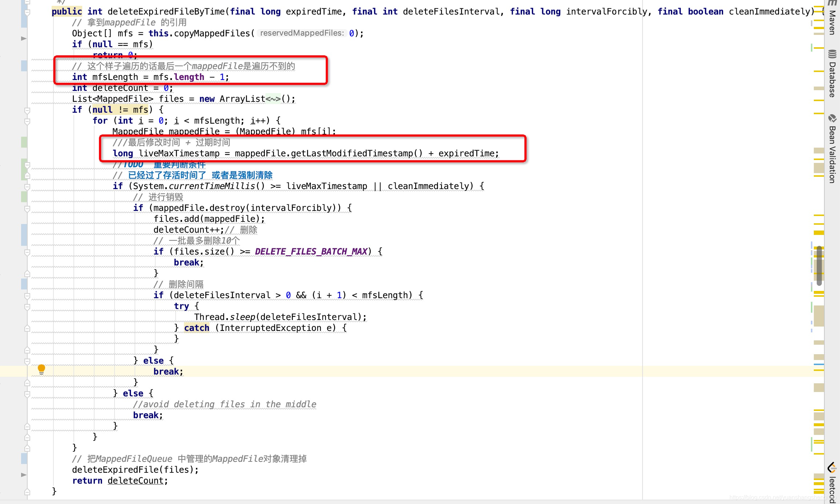Click the 'return deleteCount;' statement
This screenshot has height=504, width=840.
[120, 481]
